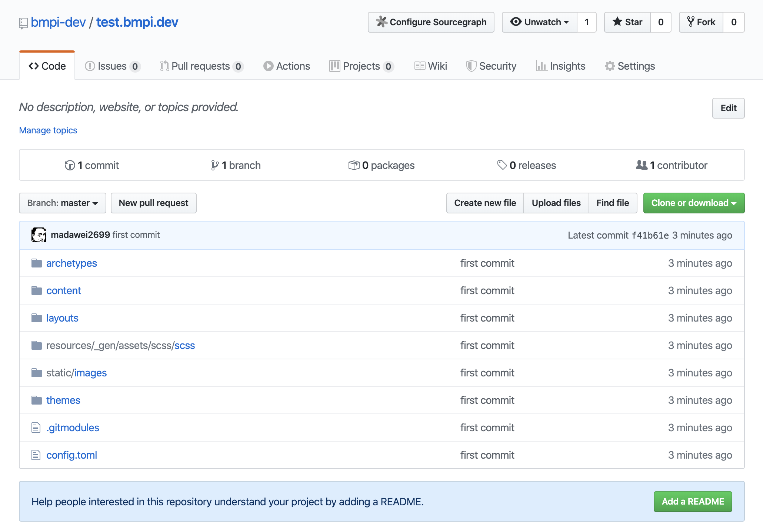763x532 pixels.
Task: Switch to the Issues tab
Action: pyautogui.click(x=112, y=66)
